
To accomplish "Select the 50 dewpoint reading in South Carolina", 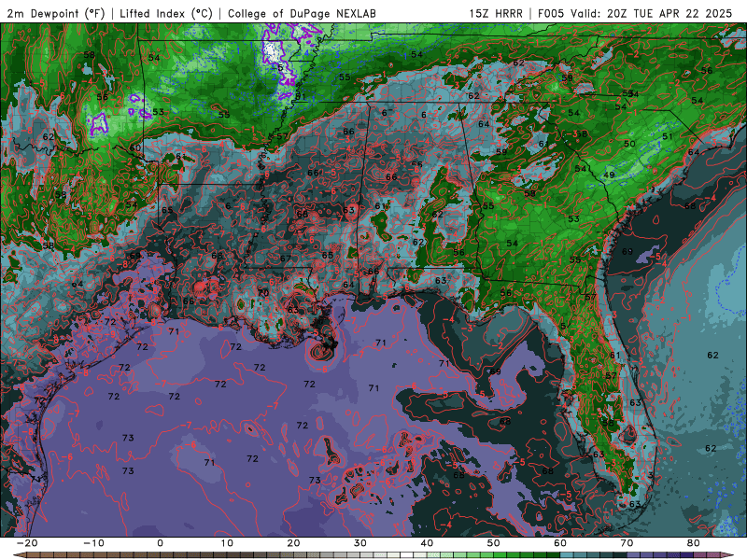I will pos(629,144).
